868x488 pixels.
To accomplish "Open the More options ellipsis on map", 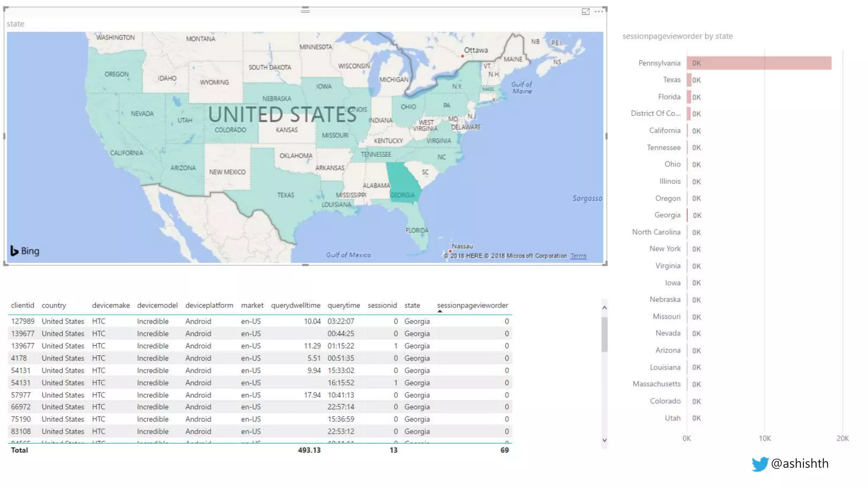I will tap(598, 11).
